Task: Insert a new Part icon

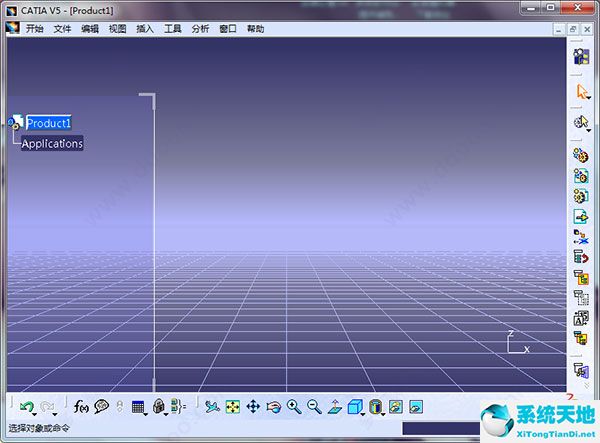Action: [x=581, y=196]
